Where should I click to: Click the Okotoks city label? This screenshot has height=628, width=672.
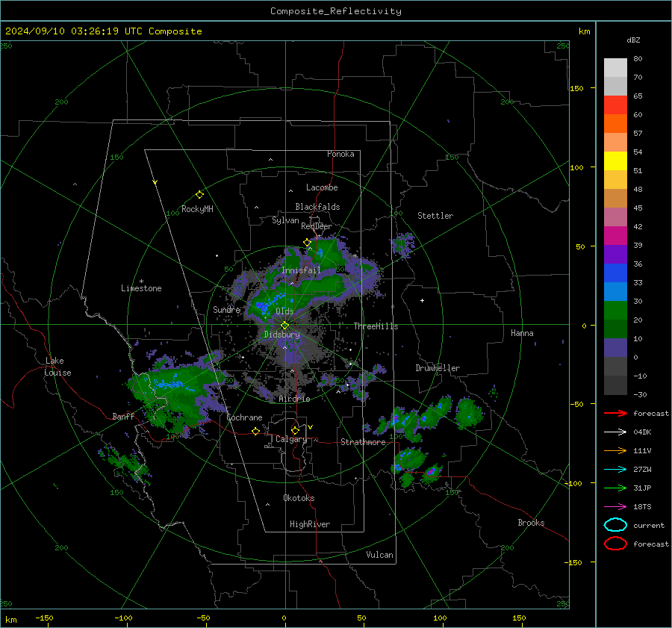(x=299, y=498)
